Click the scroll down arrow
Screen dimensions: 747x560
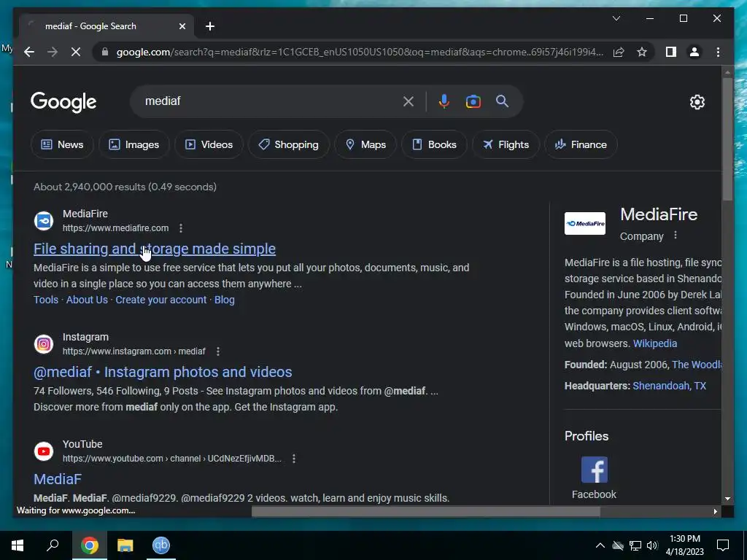pos(727,499)
